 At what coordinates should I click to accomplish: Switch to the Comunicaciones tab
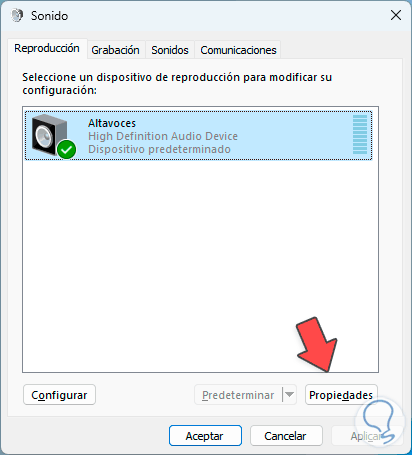point(238,50)
